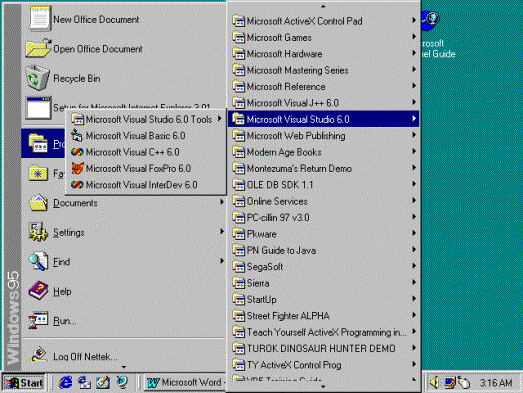Open Online Services menu entry
Viewport: 523px width, 393px height.
pos(323,201)
